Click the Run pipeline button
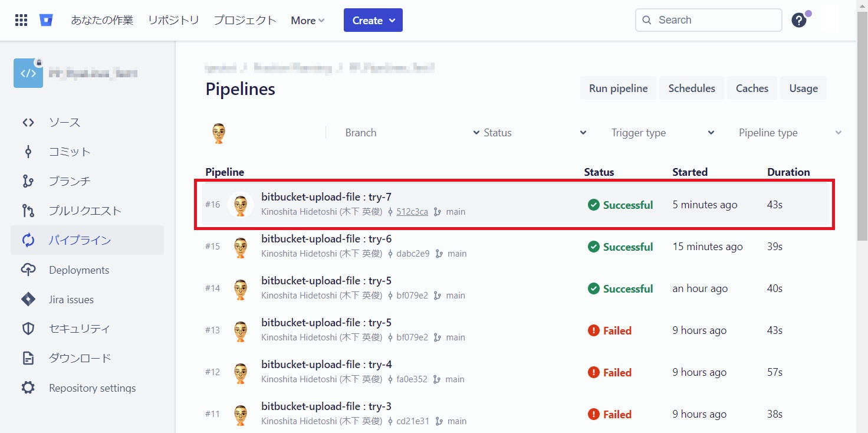 [617, 87]
